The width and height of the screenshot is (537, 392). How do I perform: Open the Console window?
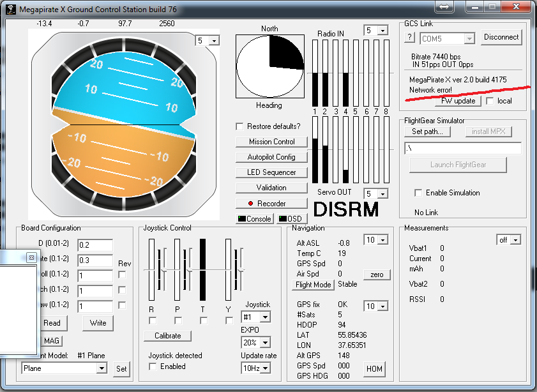255,219
